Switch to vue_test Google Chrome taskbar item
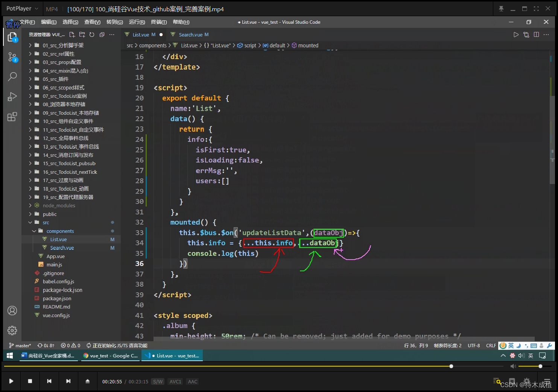Image resolution: width=558 pixels, height=392 pixels. 111,356
